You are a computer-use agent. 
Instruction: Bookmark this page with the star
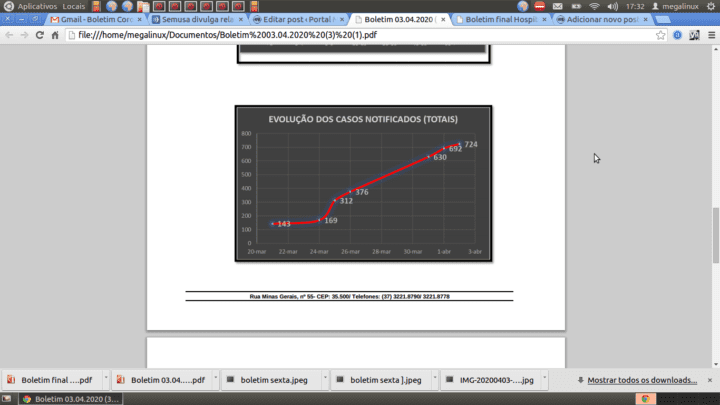(x=660, y=35)
